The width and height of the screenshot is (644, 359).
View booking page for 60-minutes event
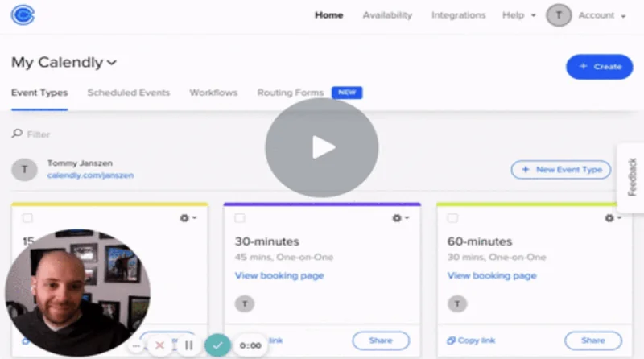point(492,275)
